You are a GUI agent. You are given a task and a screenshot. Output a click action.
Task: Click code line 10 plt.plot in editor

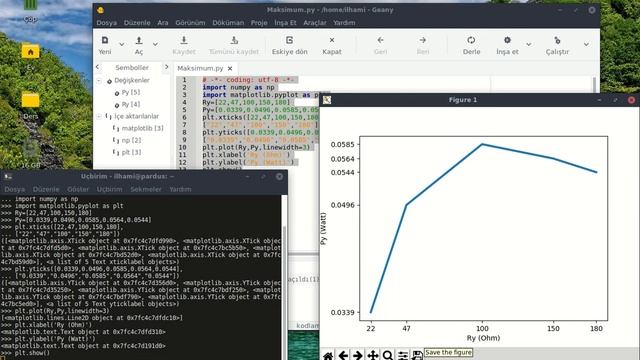(256, 147)
